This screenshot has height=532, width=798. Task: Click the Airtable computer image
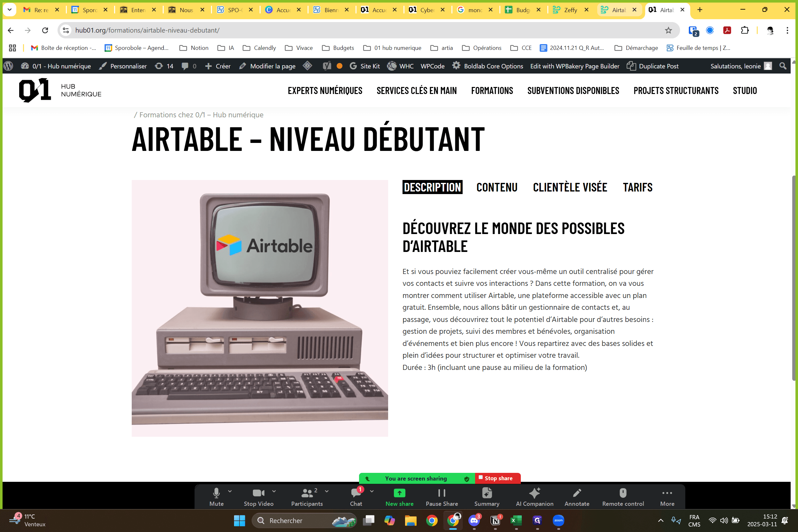(260, 308)
